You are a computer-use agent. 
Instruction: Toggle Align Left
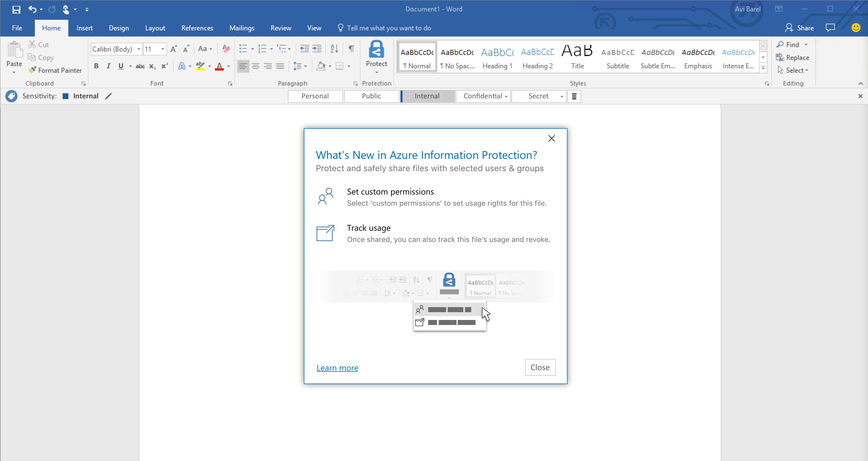point(243,66)
